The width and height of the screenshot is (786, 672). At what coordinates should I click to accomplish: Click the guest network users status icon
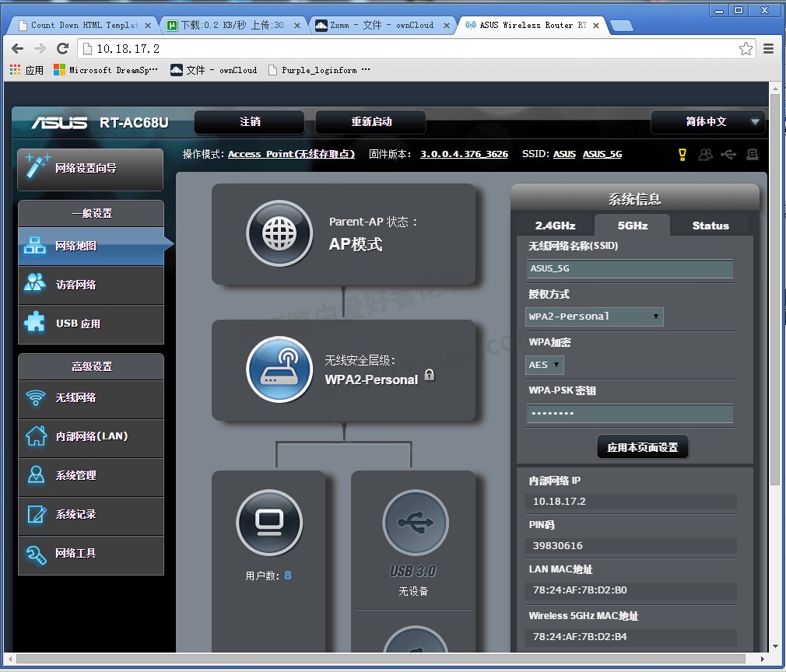pyautogui.click(x=705, y=154)
